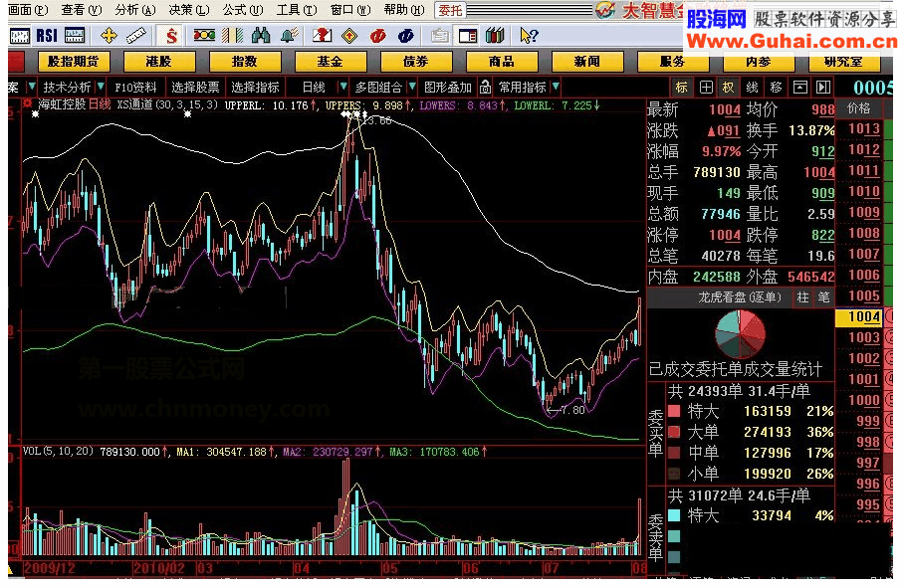904x588 pixels.
Task: Click the 商品 yellow button
Action: [x=501, y=61]
